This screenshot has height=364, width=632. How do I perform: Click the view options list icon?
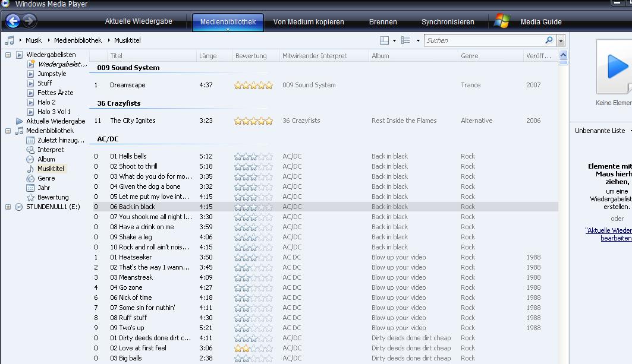[405, 40]
